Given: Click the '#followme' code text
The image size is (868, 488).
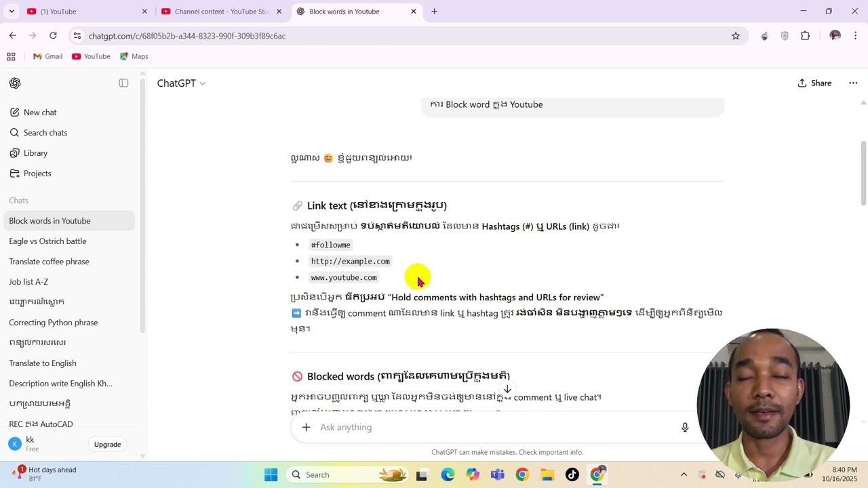Looking at the screenshot, I should pyautogui.click(x=331, y=245).
